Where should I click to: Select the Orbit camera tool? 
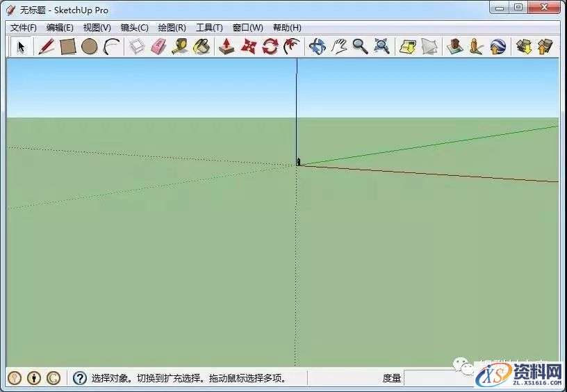pyautogui.click(x=317, y=47)
